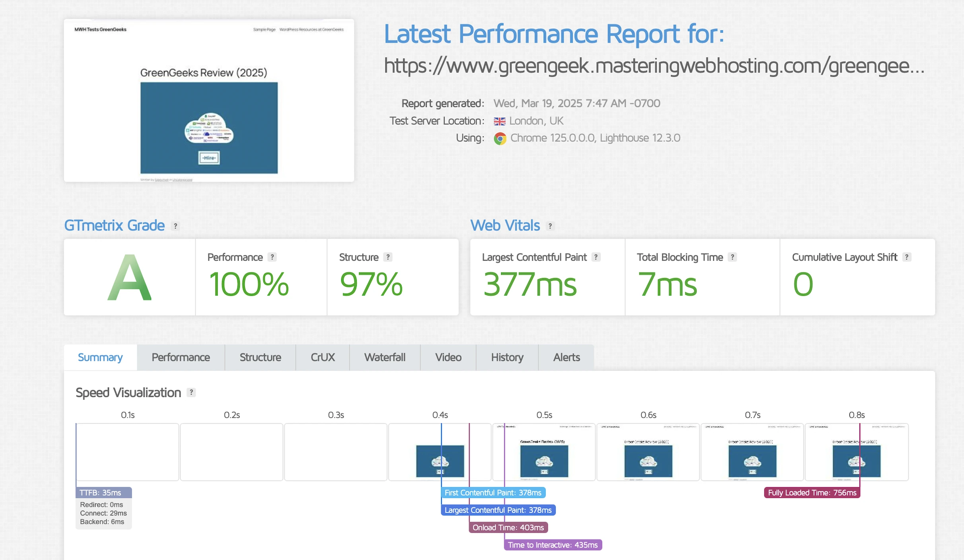Viewport: 964px width, 560px height.
Task: Click the 0.5s filmstrip frame
Action: coord(544,452)
